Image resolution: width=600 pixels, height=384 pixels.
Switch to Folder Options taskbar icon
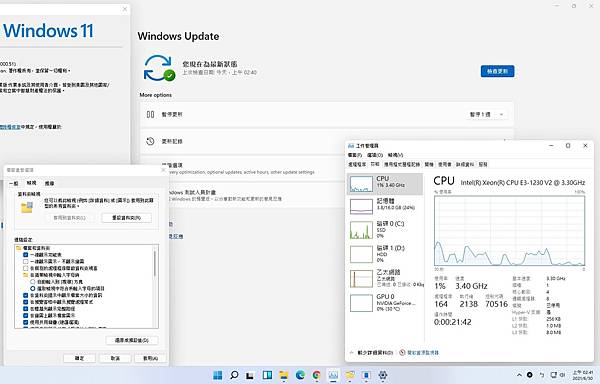tap(350, 375)
